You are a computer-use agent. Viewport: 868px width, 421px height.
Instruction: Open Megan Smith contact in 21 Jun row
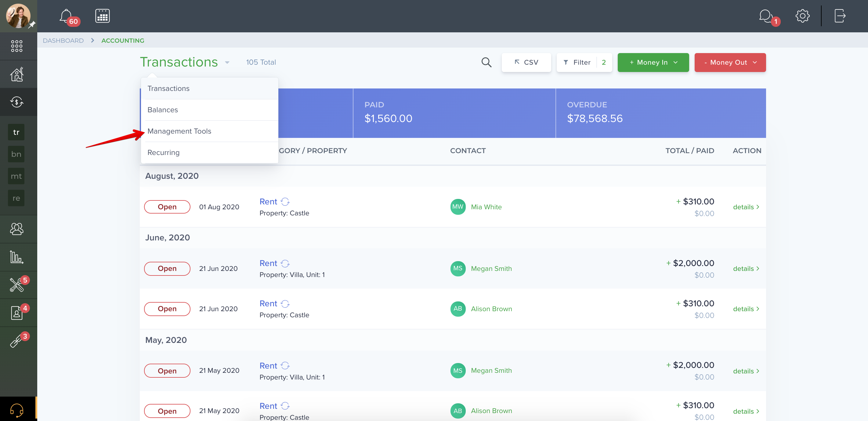[491, 269]
